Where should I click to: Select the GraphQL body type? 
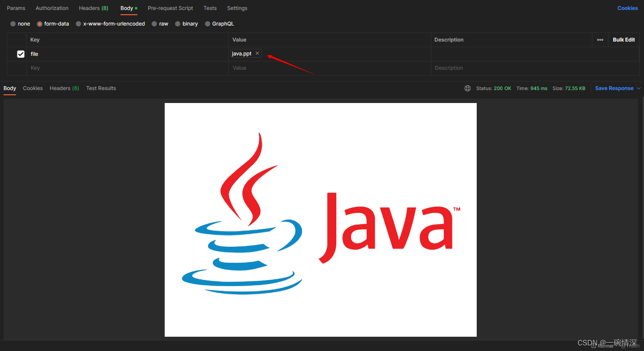(x=219, y=24)
